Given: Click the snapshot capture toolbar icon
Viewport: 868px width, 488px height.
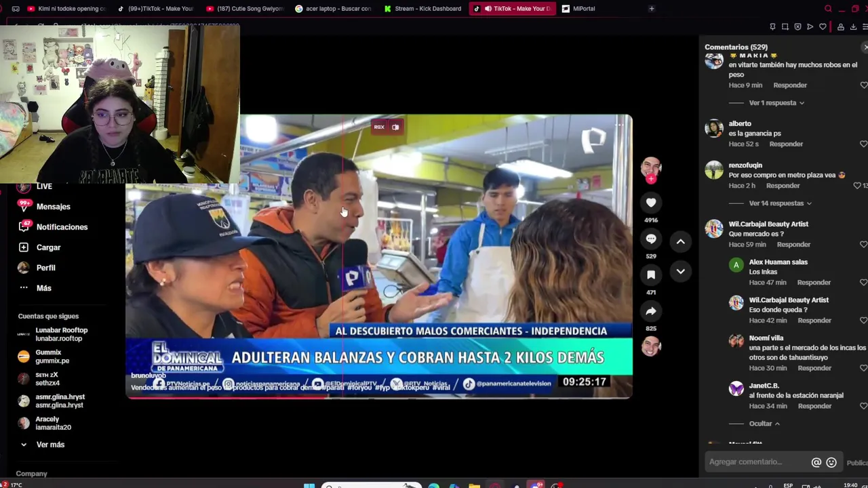Looking at the screenshot, I should coord(785,27).
